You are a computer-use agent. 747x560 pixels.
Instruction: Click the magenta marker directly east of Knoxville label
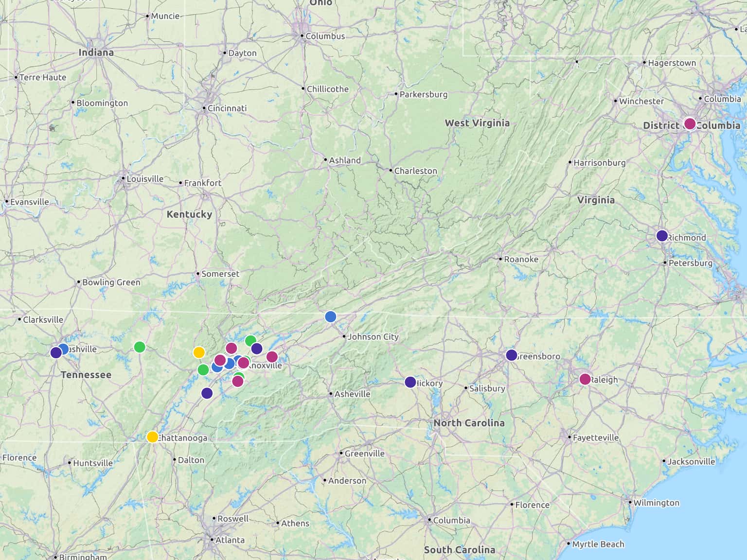[x=272, y=357]
